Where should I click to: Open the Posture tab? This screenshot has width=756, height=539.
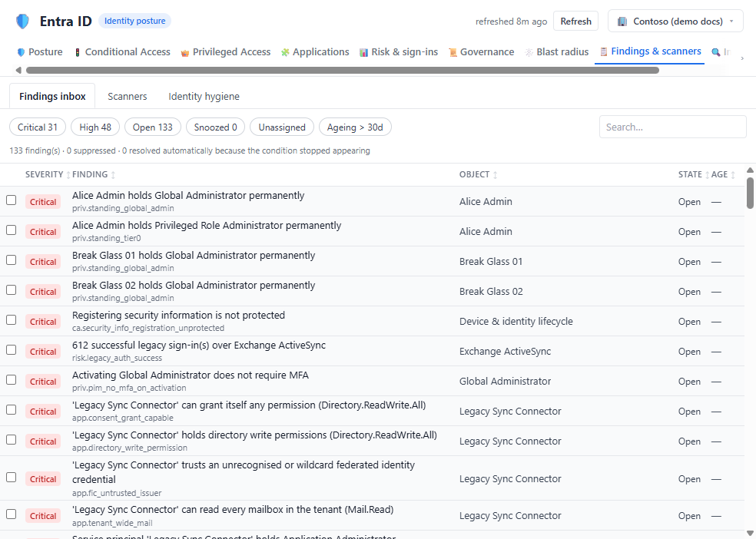pos(39,52)
